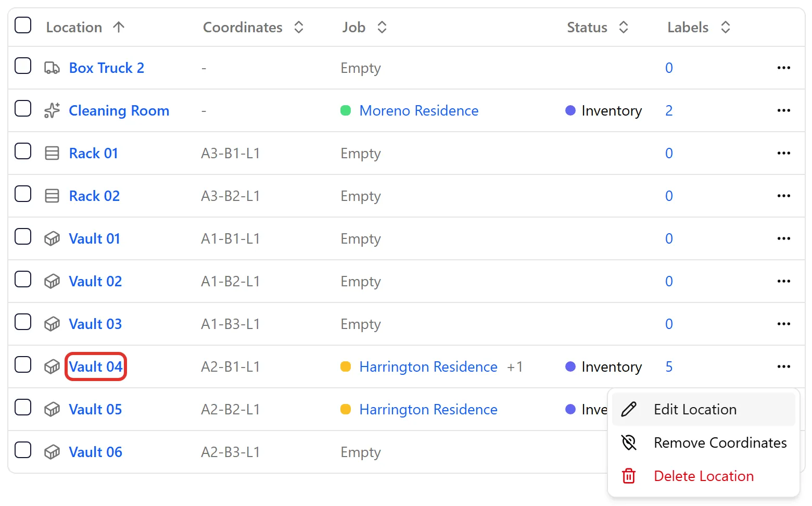Choose Remove Coordinates from the menu
This screenshot has height=506, width=812.
tap(704, 442)
